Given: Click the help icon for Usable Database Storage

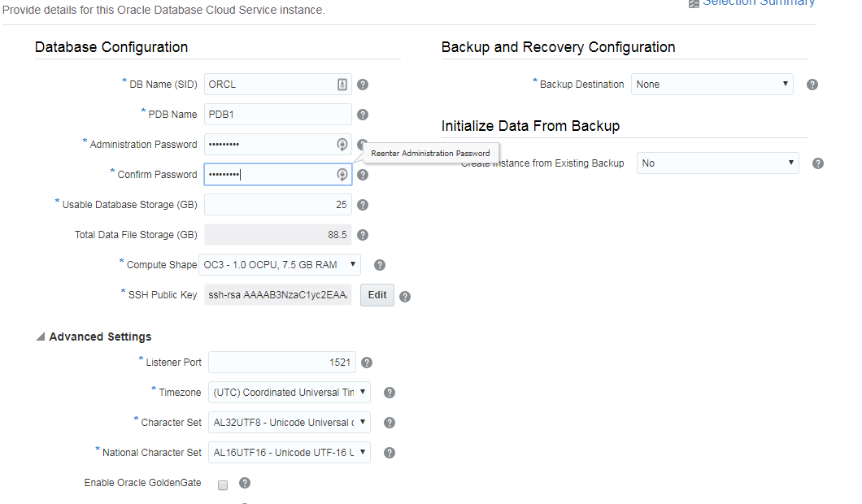Looking at the screenshot, I should tap(362, 204).
